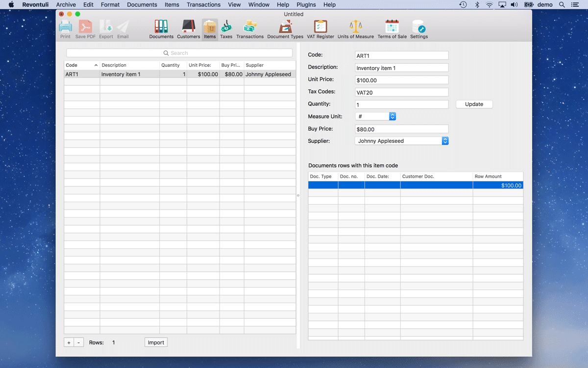Click the Row Amount column header
The width and height of the screenshot is (588, 368).
(498, 176)
